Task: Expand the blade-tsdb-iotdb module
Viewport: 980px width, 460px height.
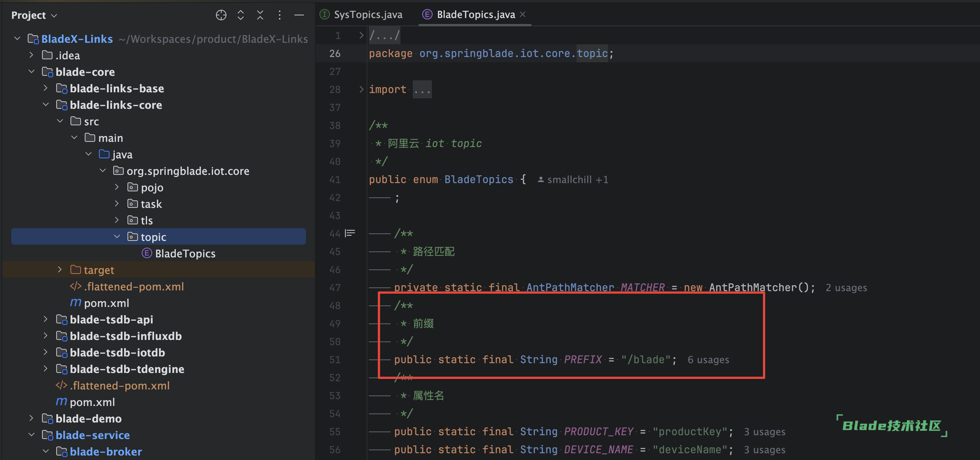Action: coord(46,352)
